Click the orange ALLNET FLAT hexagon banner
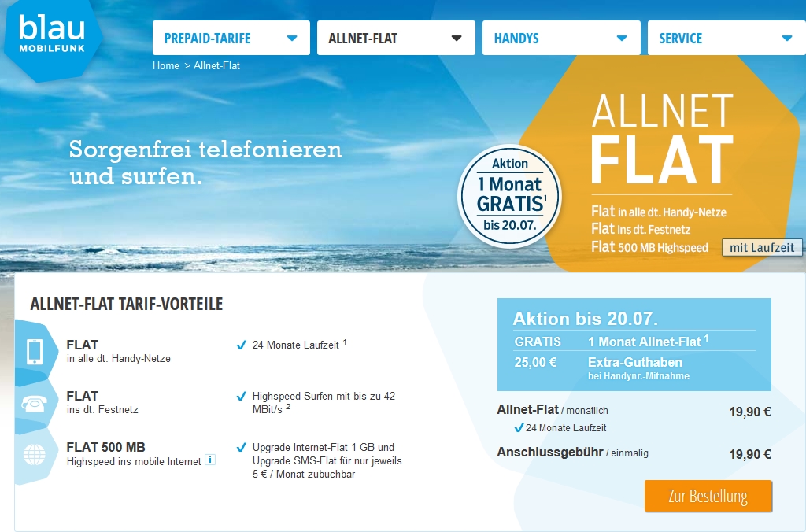This screenshot has height=532, width=806. (663, 164)
